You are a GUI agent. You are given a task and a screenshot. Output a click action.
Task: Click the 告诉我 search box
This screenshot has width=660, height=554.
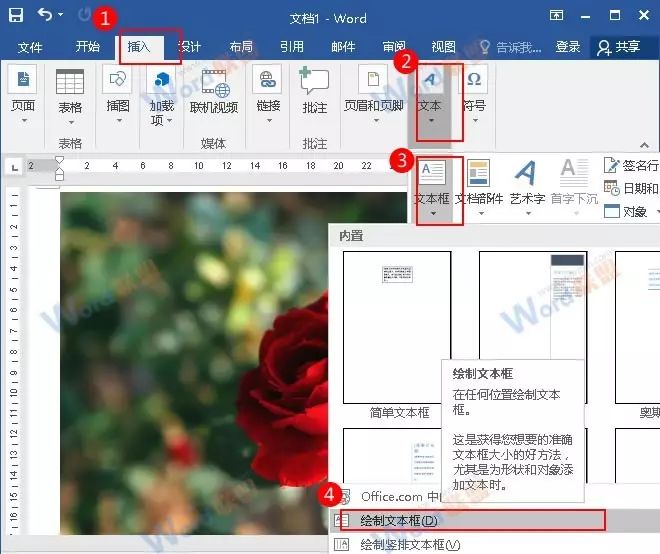[x=511, y=47]
